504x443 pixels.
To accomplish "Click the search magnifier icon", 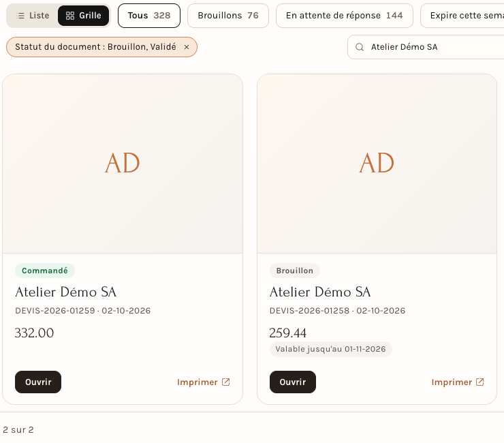I will pyautogui.click(x=360, y=47).
